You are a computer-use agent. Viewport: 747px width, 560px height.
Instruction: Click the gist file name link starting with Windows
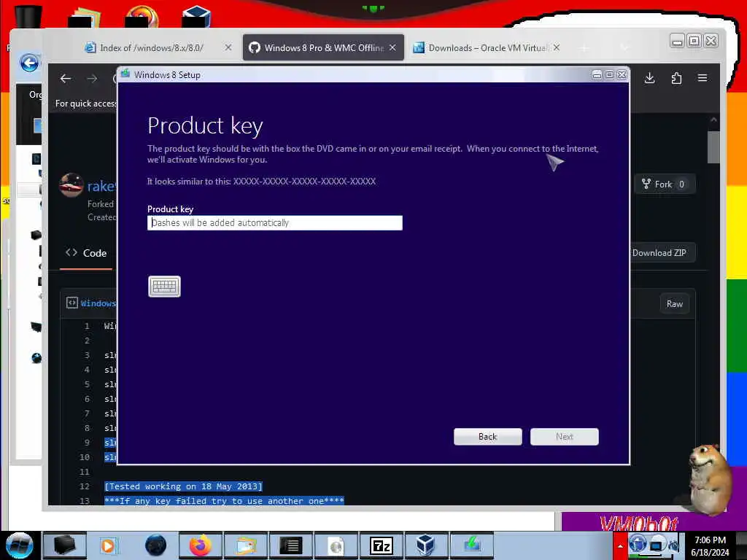(x=98, y=303)
